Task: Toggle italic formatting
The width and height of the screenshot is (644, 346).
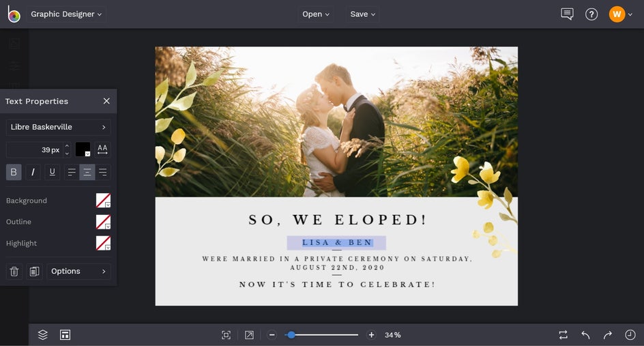Action: click(x=33, y=172)
